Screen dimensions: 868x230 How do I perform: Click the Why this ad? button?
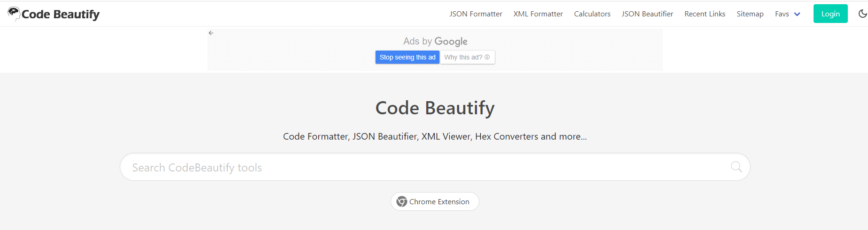click(x=468, y=57)
